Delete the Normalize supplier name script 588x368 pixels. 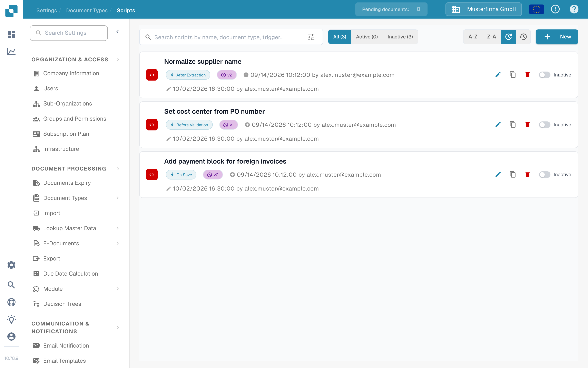[527, 75]
